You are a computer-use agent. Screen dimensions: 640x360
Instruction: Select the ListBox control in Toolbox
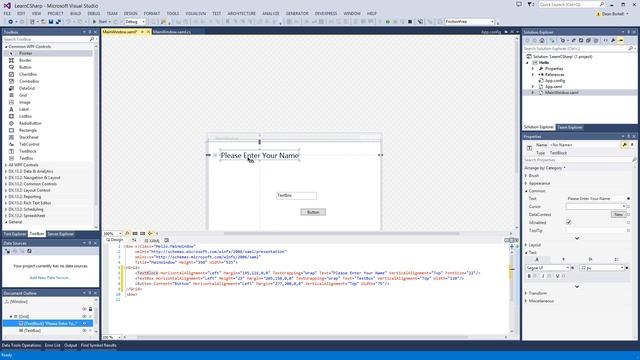[x=25, y=116]
